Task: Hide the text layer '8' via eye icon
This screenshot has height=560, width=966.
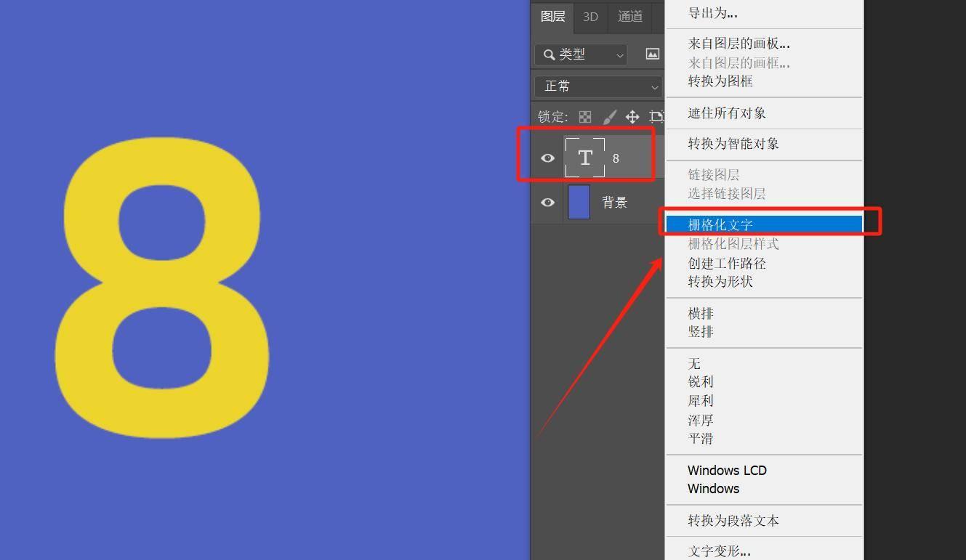Action: click(x=547, y=158)
